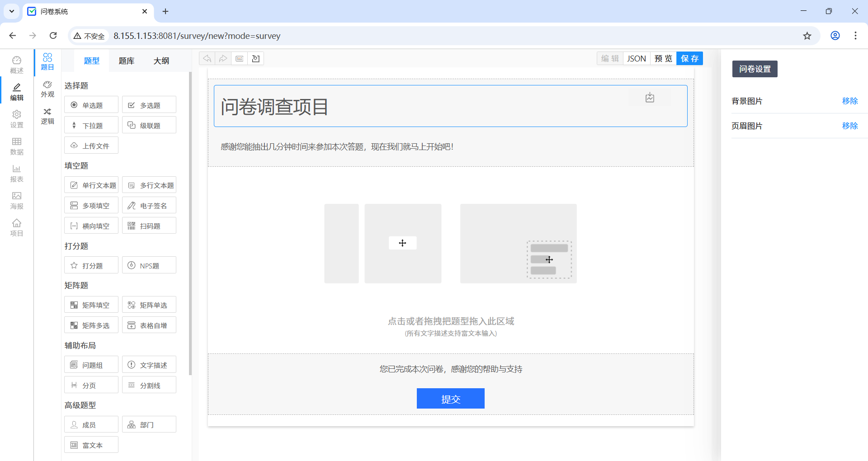
Task: Switch to the 大纲 tab
Action: click(161, 61)
